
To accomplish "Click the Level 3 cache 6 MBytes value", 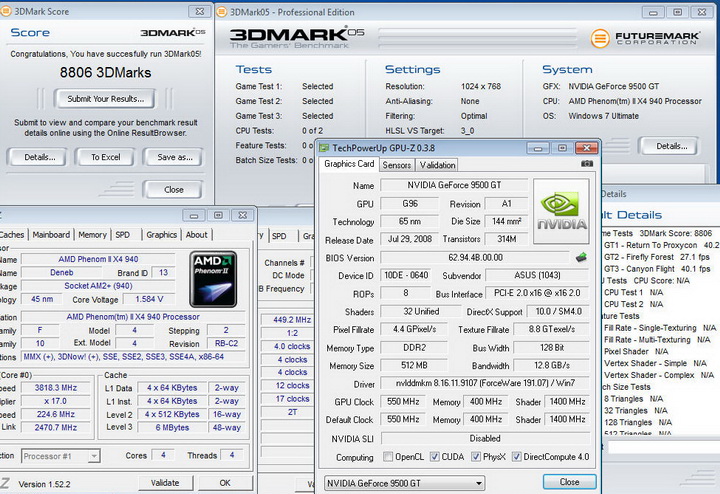I will pos(172,427).
